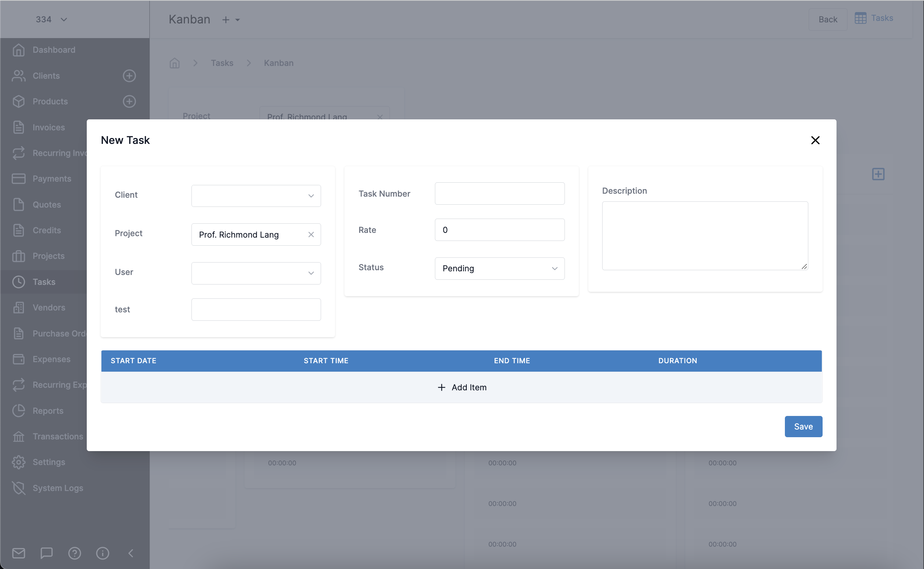The image size is (924, 569).
Task: Clear the selected project Prof. Richmond Lang
Action: (x=311, y=234)
